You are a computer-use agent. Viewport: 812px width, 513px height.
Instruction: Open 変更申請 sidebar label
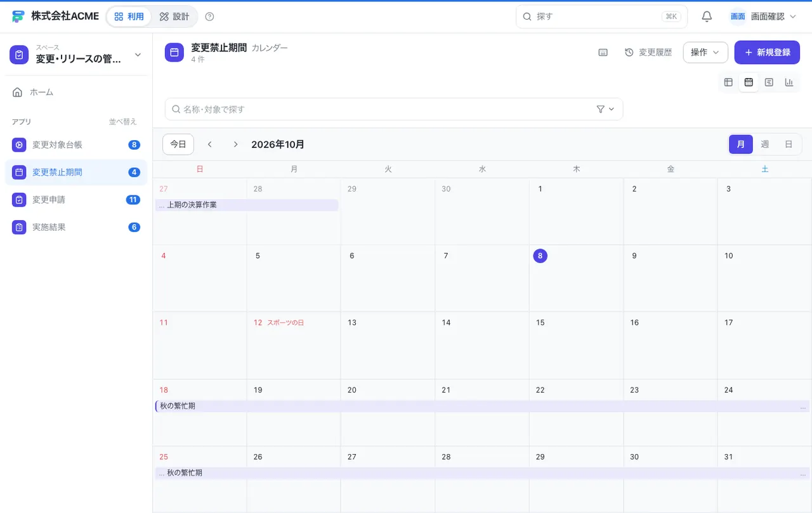[x=49, y=200]
